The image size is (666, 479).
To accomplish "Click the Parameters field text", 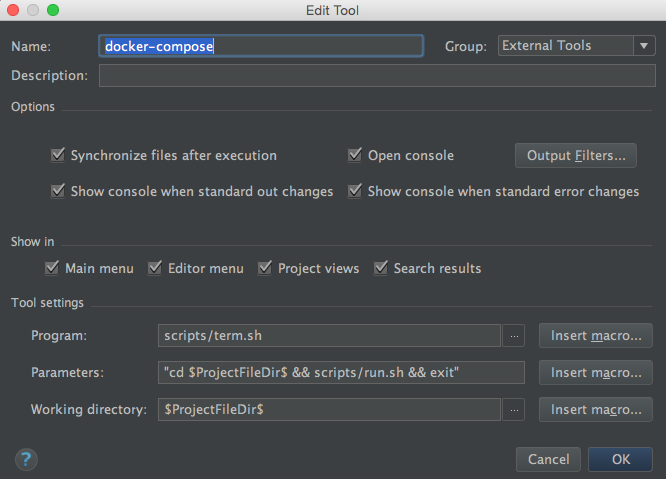I will pos(341,372).
